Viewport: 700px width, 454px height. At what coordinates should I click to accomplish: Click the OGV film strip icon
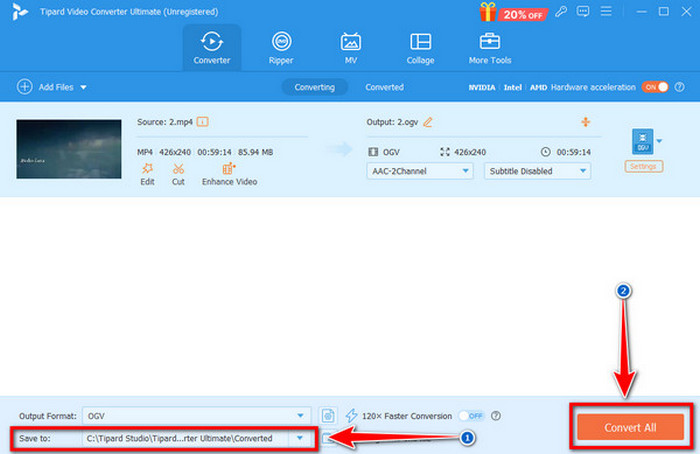(373, 152)
